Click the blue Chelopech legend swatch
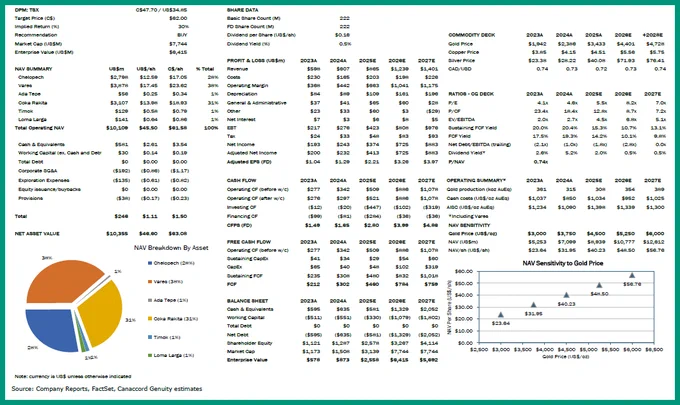This screenshot has height=405, width=680. [x=150, y=263]
